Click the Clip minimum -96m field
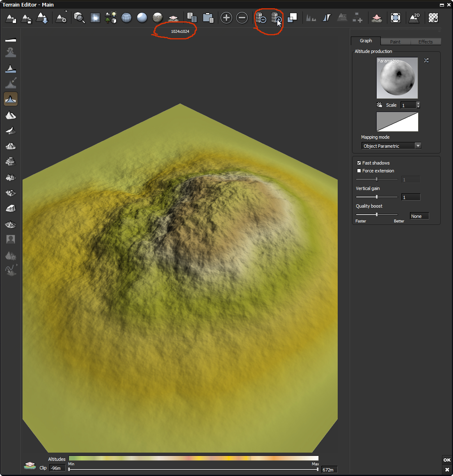453x476 pixels. pyautogui.click(x=57, y=468)
